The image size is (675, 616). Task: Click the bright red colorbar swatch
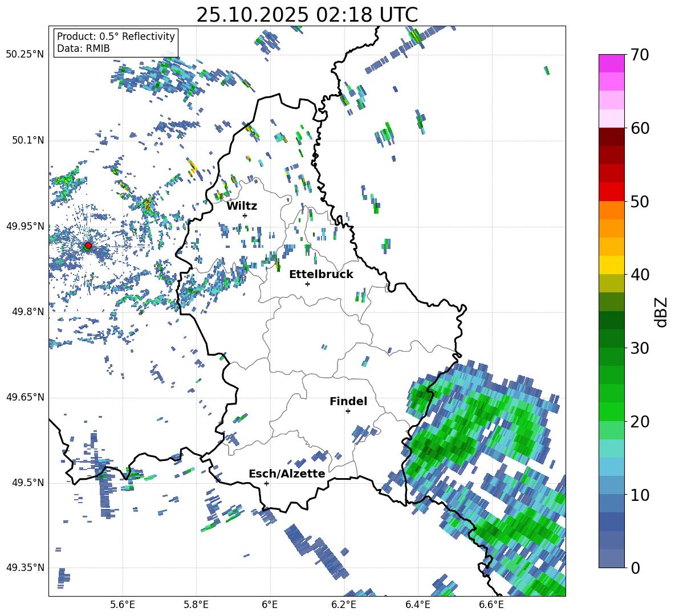click(611, 192)
